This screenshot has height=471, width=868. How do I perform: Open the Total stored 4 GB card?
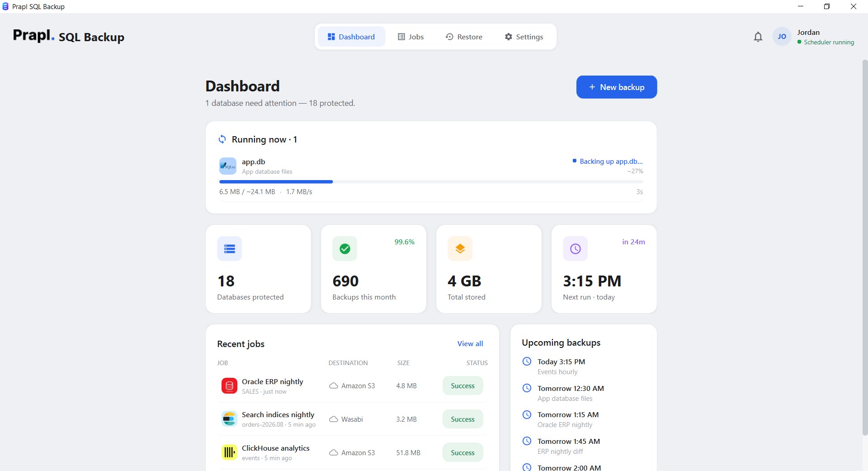click(489, 269)
